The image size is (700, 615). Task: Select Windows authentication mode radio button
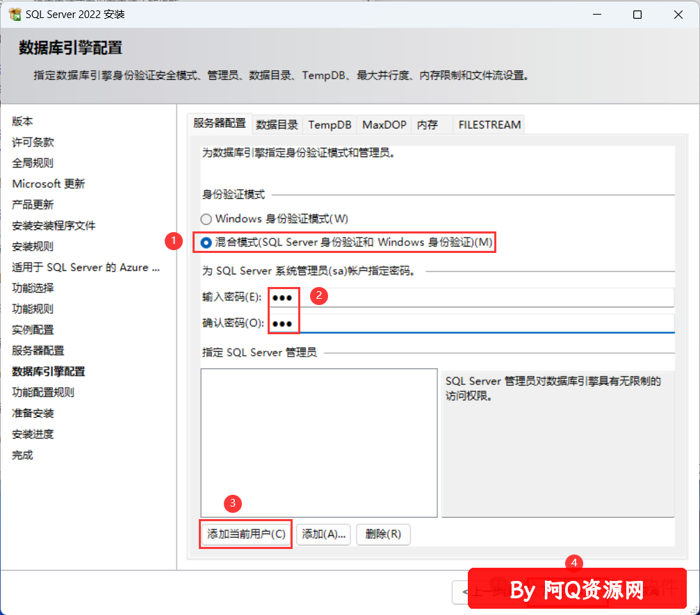pos(206,219)
